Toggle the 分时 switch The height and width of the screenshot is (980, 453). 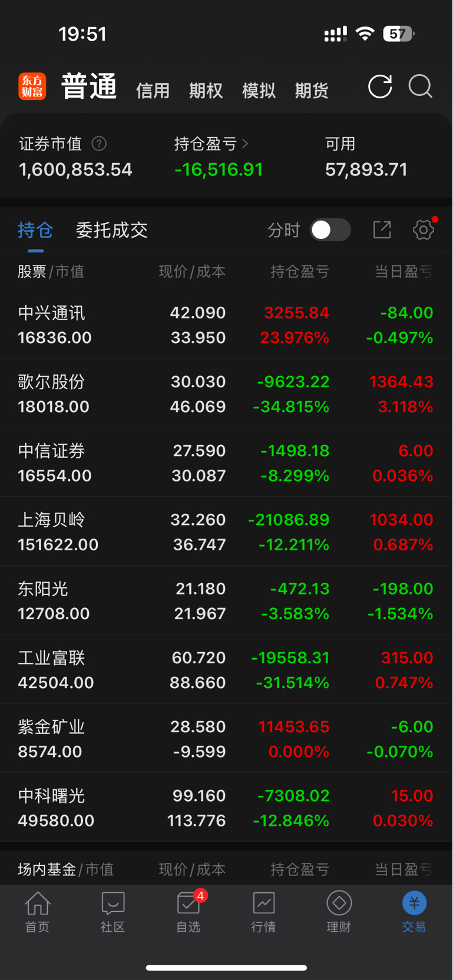pyautogui.click(x=330, y=230)
